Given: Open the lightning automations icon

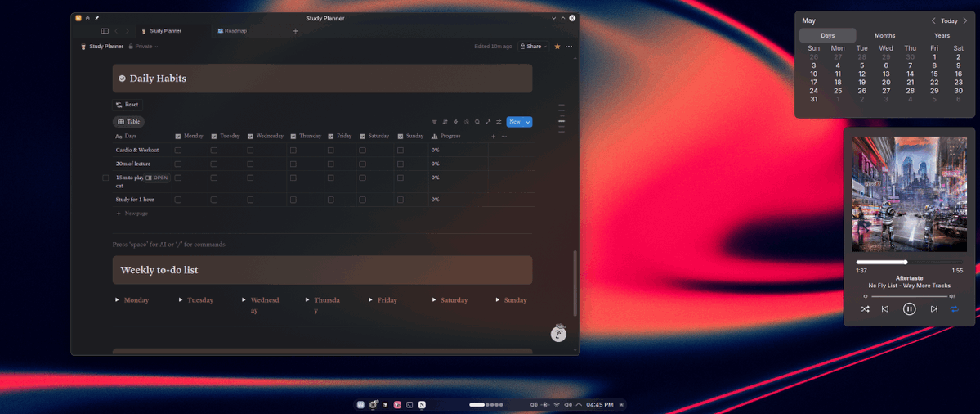Looking at the screenshot, I should 455,122.
